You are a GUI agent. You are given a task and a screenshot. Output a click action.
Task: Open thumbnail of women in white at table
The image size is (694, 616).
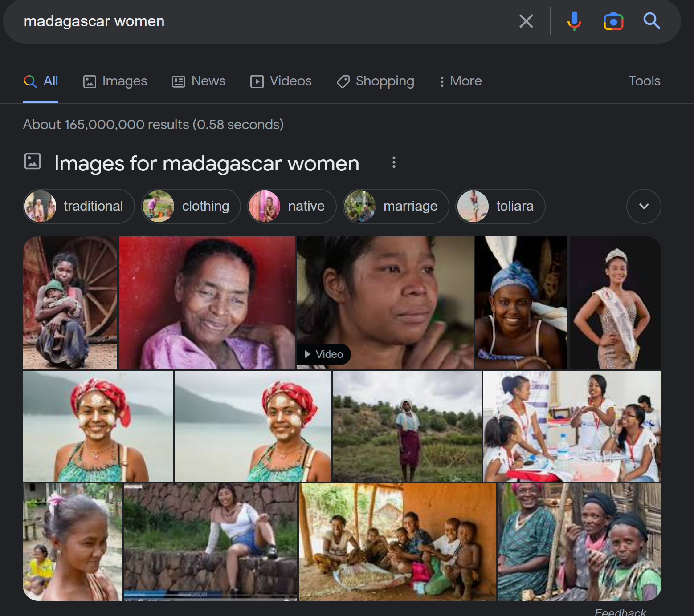click(x=572, y=426)
